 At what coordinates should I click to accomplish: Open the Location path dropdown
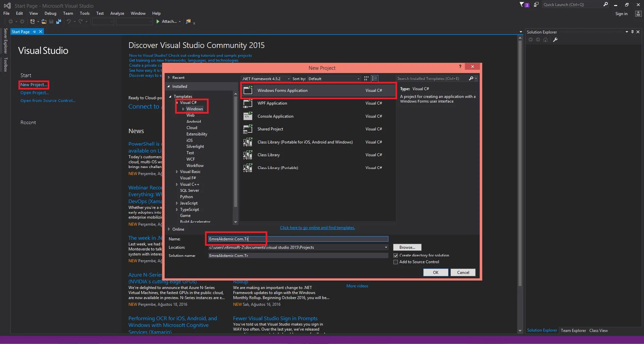click(386, 247)
